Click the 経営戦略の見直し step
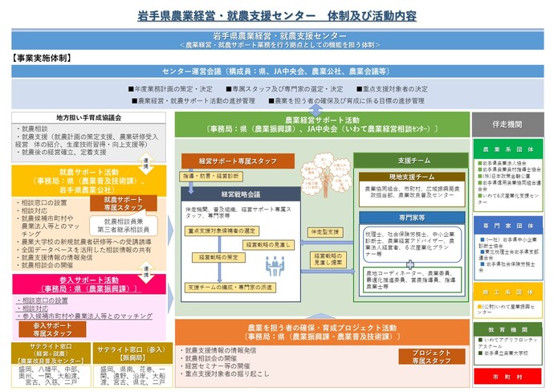Viewport: 554px width, 392px height. point(268,245)
